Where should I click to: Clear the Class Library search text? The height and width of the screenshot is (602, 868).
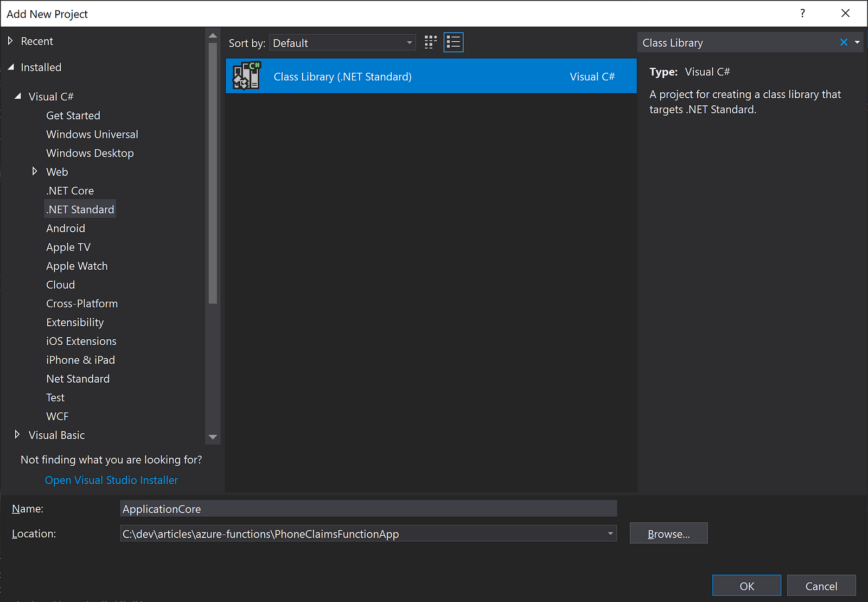coord(844,42)
